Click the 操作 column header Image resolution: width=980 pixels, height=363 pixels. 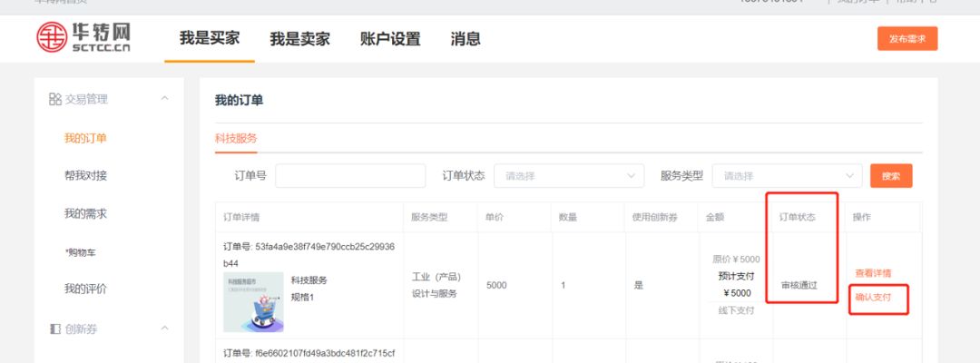(x=862, y=218)
